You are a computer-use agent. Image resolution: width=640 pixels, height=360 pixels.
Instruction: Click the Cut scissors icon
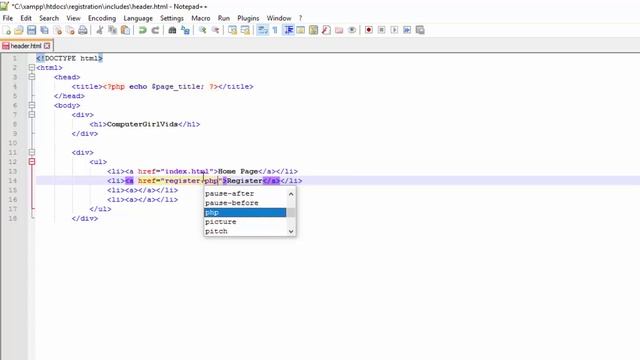click(x=100, y=30)
